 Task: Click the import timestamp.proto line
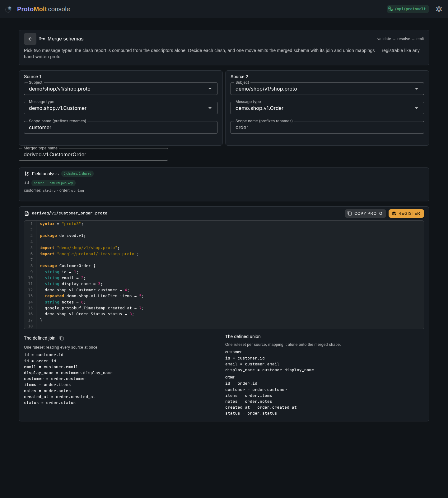89,254
